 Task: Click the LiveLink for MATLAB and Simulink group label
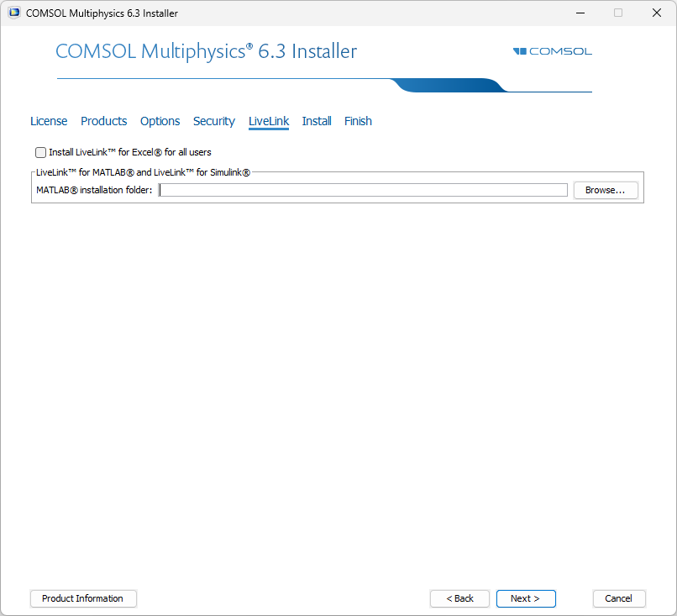tap(143, 172)
